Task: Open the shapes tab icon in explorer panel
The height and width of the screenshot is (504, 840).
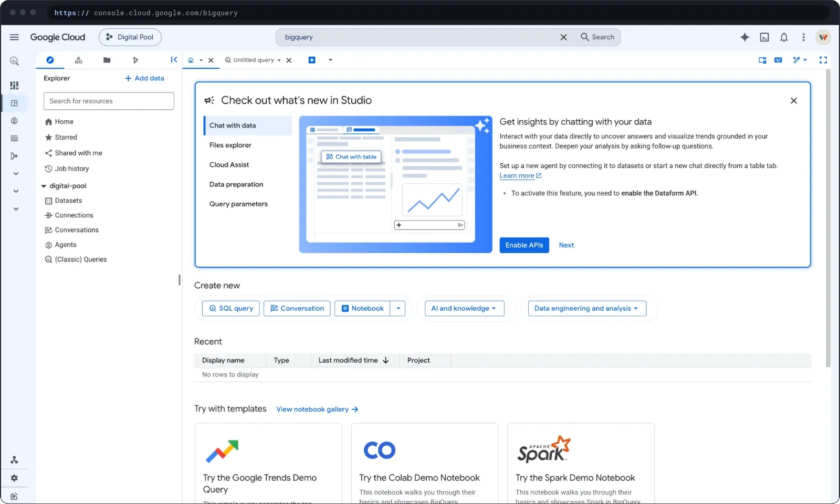Action: (x=79, y=60)
